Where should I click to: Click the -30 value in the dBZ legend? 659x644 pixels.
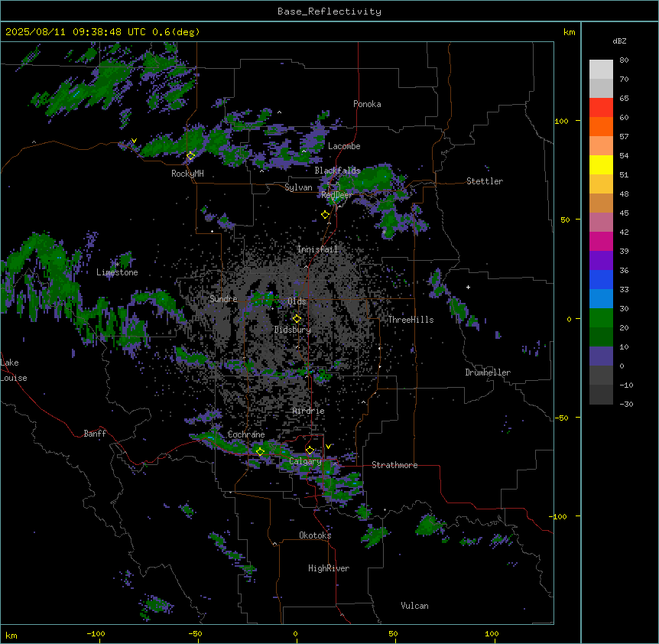click(x=626, y=404)
